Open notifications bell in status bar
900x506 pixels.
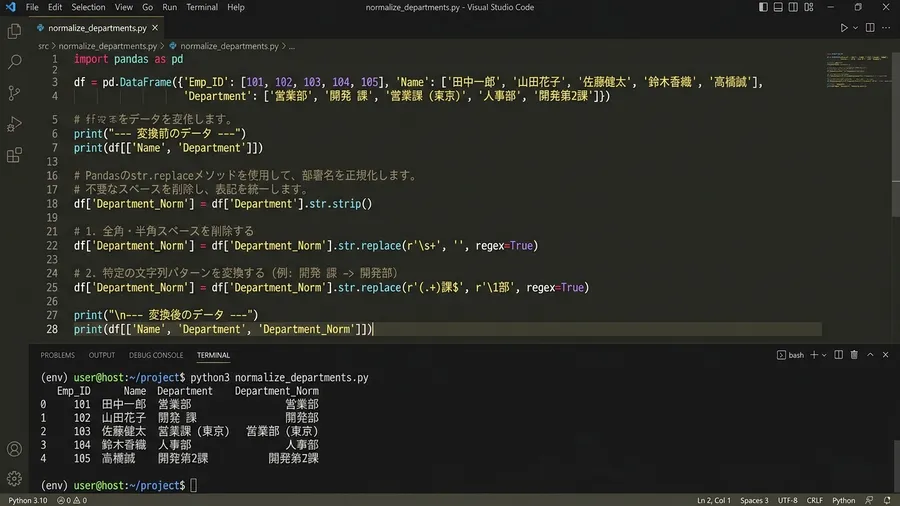tap(887, 500)
